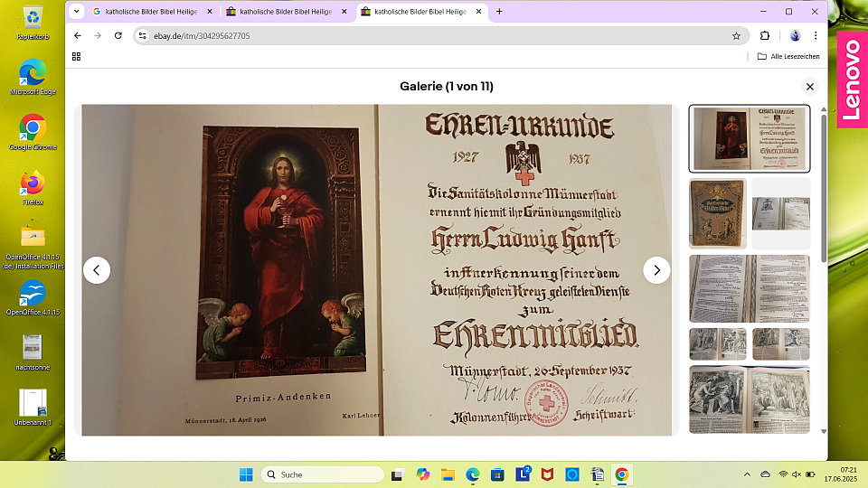The image size is (868, 488).
Task: Open Task View on taskbar
Action: click(x=398, y=474)
